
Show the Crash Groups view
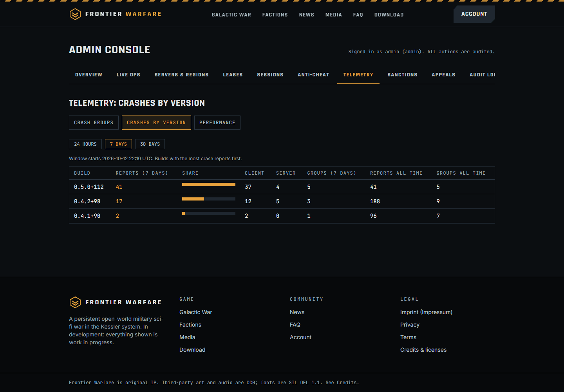point(94,123)
